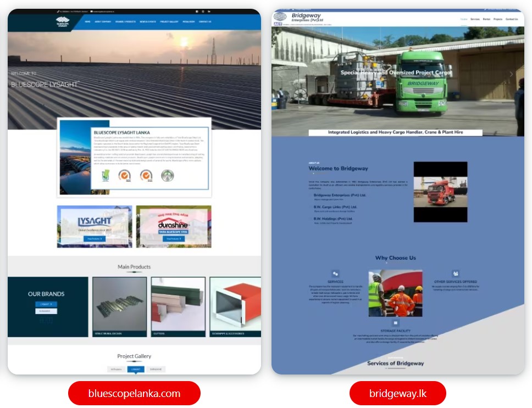Select the All Projects gallery filter tab
This screenshot has width=532, height=408.
tap(116, 369)
